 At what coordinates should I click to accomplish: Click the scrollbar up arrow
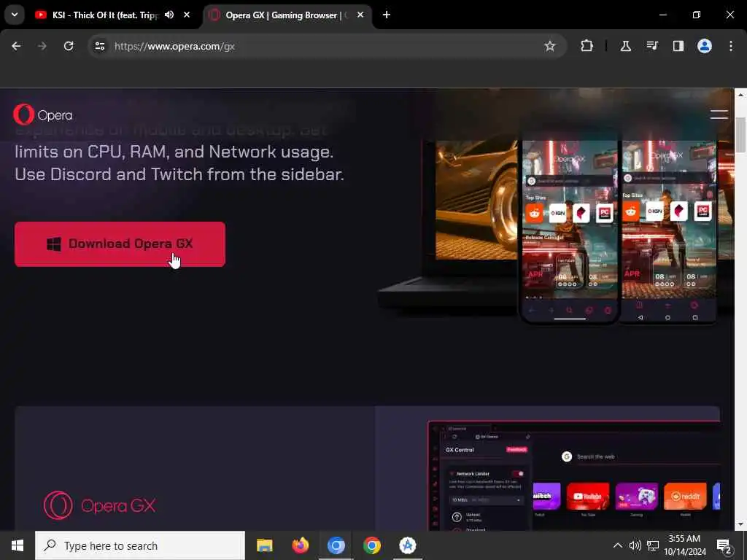tap(740, 96)
